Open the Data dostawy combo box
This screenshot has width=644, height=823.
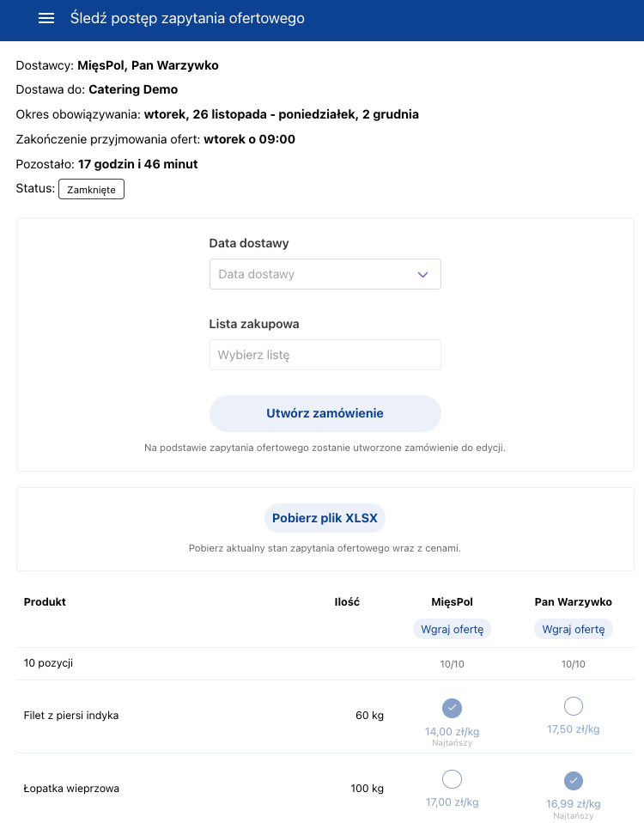coord(325,274)
